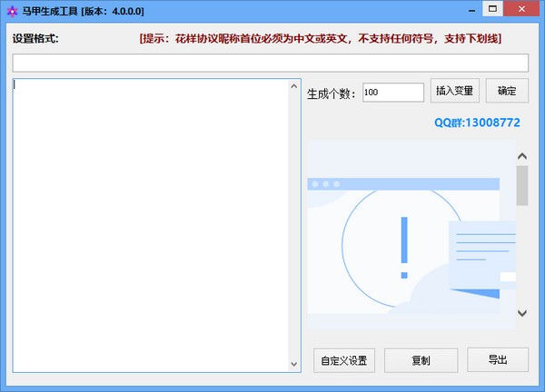Image resolution: width=545 pixels, height=392 pixels.
Task: Export results with the 导出 button
Action: point(497,359)
